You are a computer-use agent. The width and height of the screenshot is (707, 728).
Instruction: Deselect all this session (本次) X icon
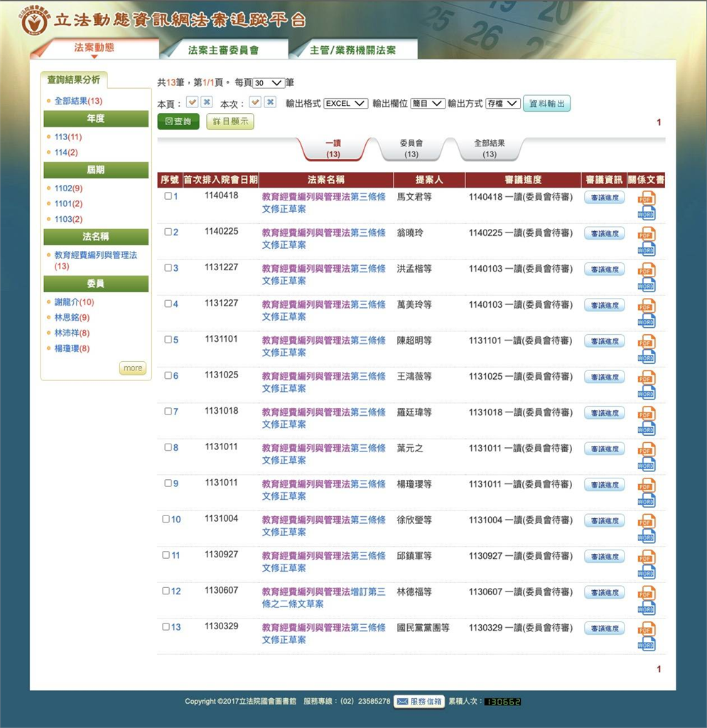271,102
